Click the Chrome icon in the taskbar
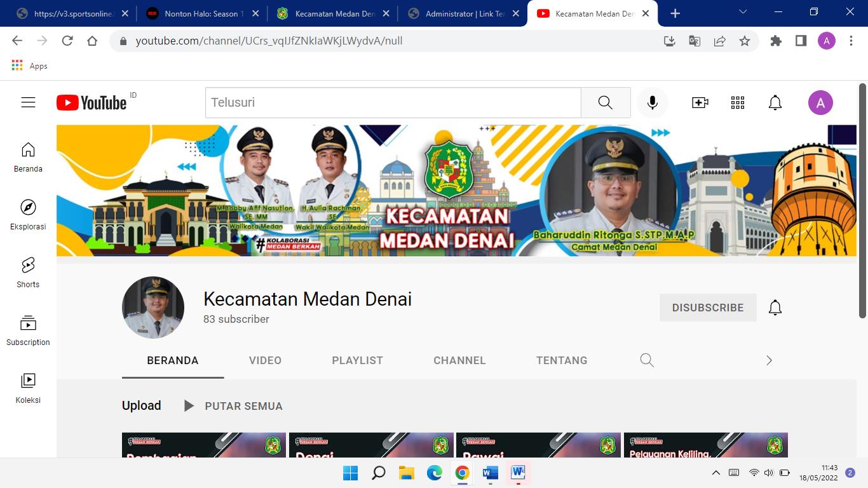868x488 pixels. click(x=463, y=473)
